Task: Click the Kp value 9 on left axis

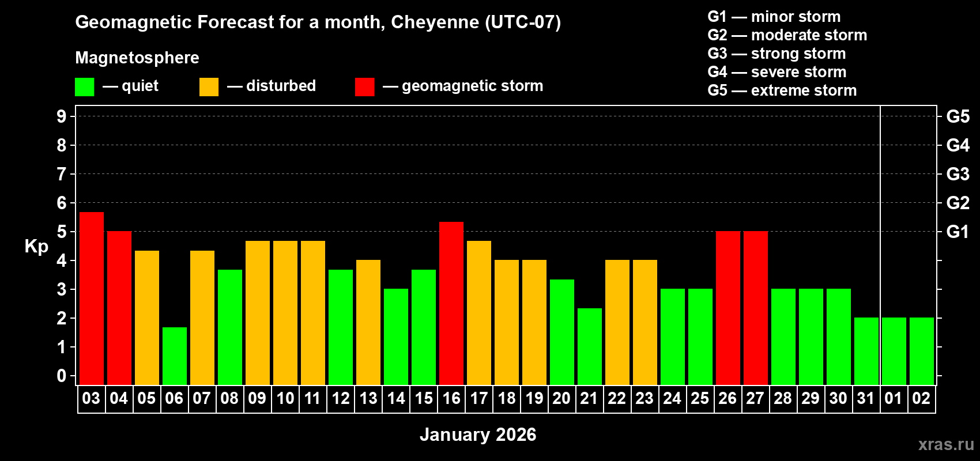Action: 62,116
